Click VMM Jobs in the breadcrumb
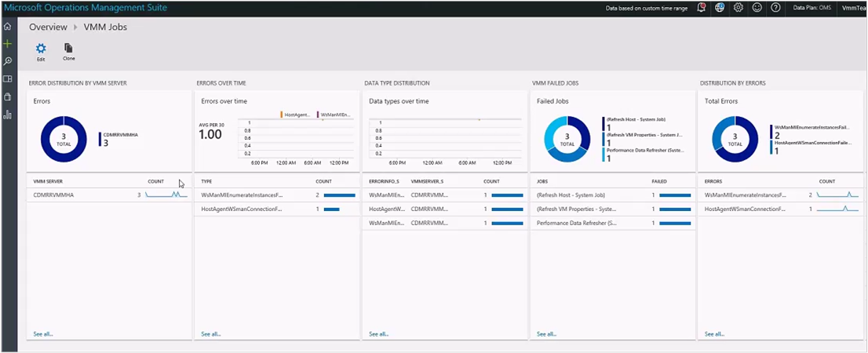This screenshot has width=868, height=353. [x=105, y=27]
